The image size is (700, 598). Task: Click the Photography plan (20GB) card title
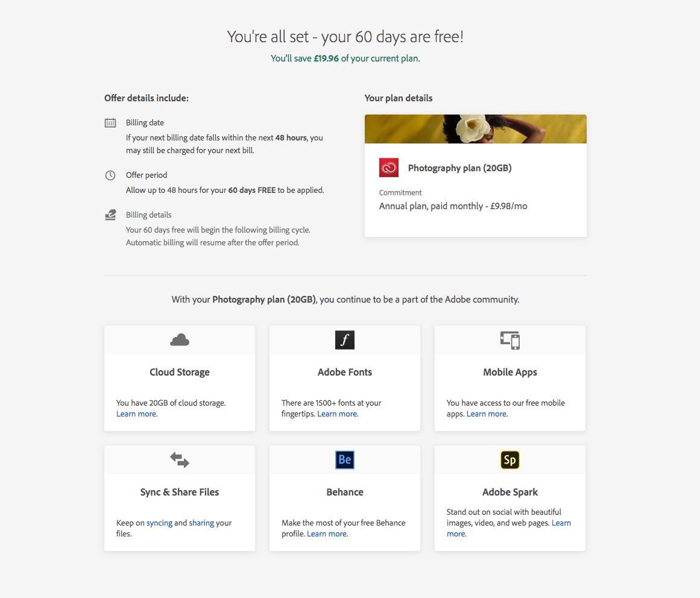pos(460,168)
